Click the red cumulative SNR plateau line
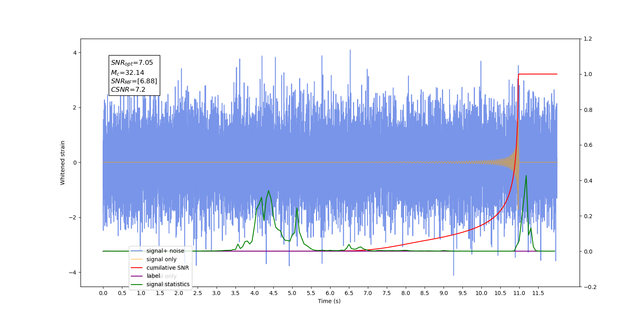The height and width of the screenshot is (322, 644). pyautogui.click(x=538, y=74)
